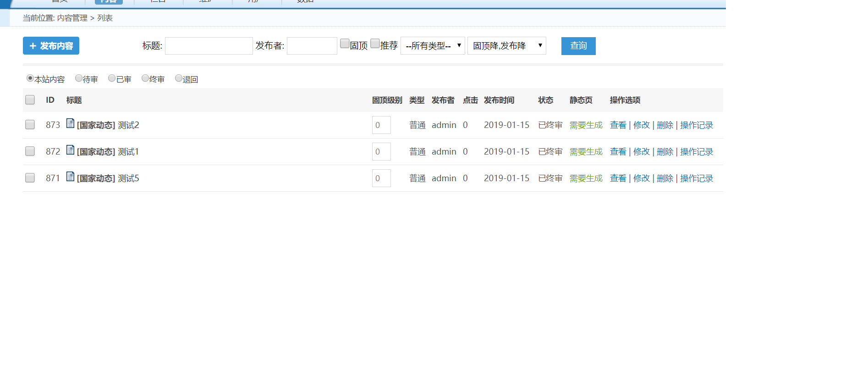868x372 pixels.
Task: Click the 发布时间 column header
Action: 499,100
